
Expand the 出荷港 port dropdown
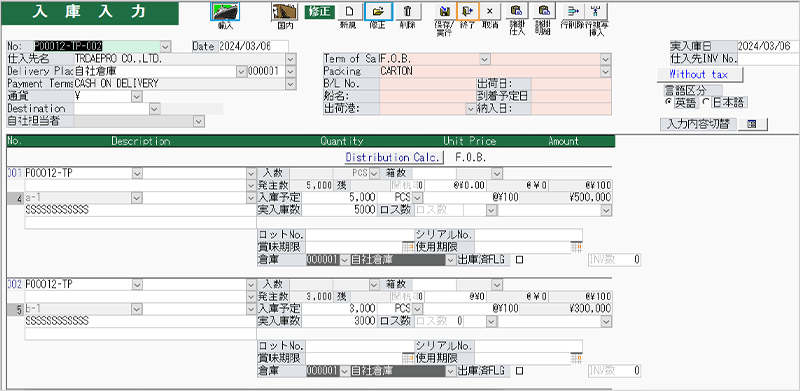pos(470,109)
